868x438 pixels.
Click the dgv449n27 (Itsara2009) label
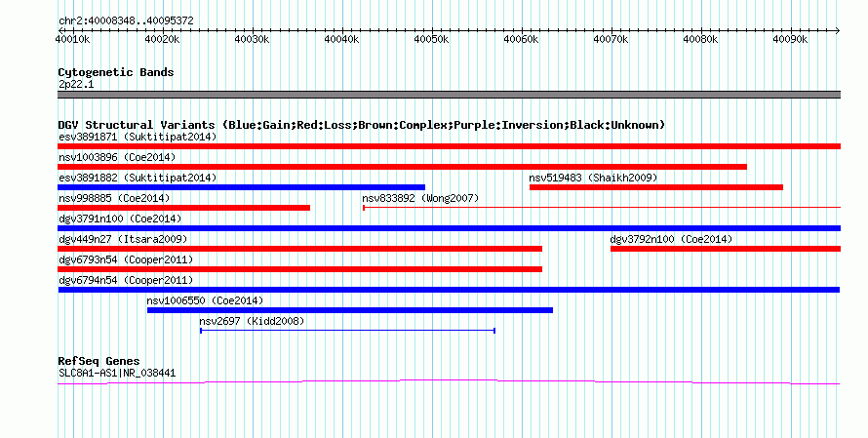123,239
